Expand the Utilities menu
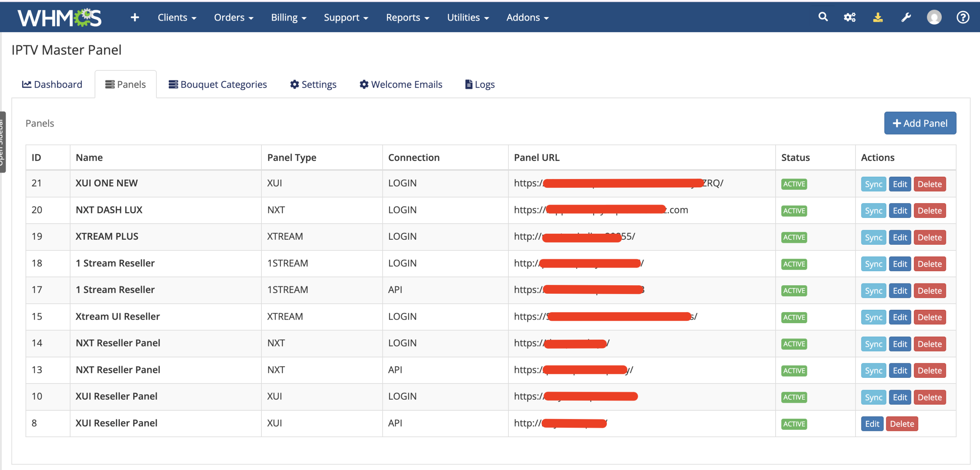 [x=468, y=18]
